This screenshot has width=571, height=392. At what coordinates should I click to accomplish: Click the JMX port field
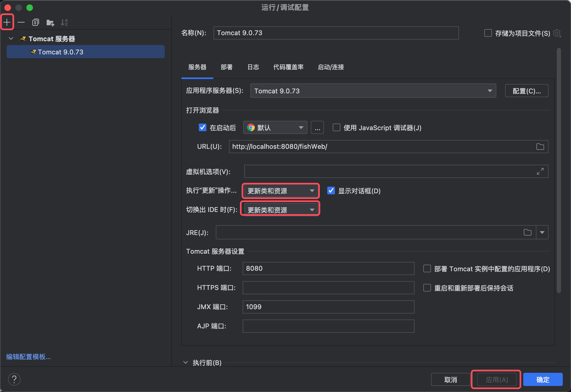coord(328,307)
